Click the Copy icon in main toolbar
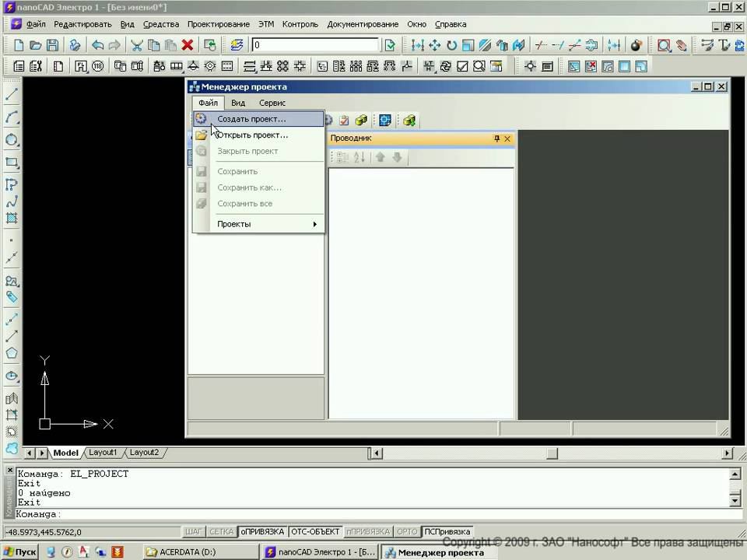This screenshot has height=560, width=747. 154,45
